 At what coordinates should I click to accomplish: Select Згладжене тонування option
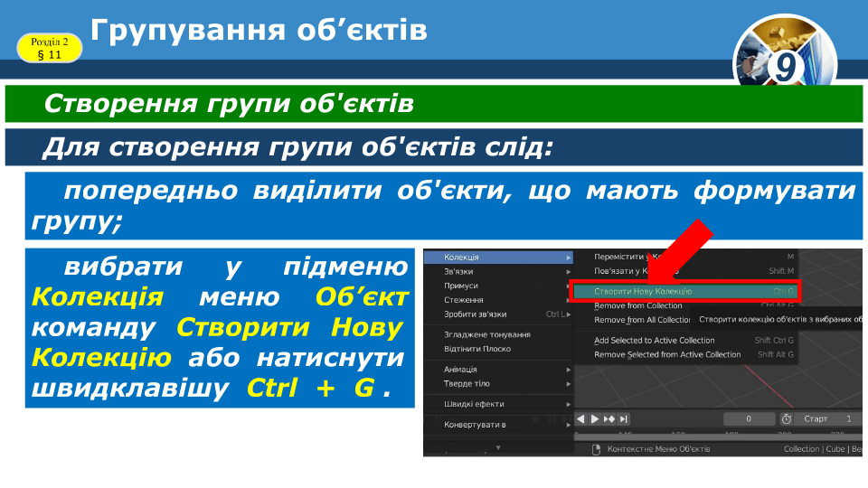click(x=487, y=334)
